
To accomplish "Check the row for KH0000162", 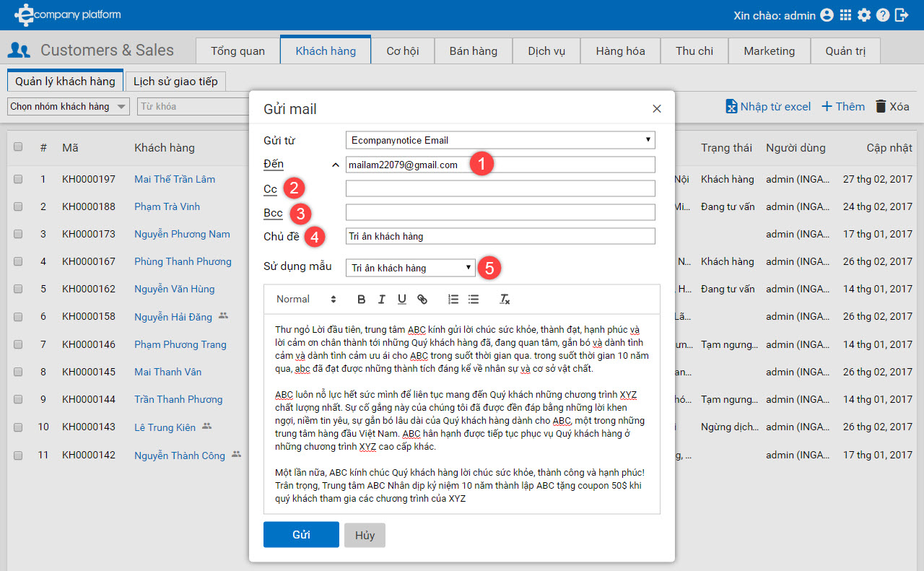I will tap(18, 289).
